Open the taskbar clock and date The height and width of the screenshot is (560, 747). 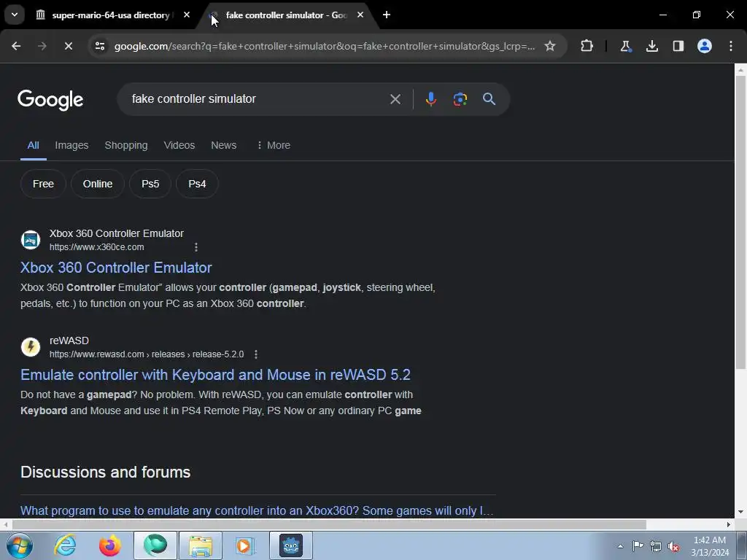pos(710,546)
